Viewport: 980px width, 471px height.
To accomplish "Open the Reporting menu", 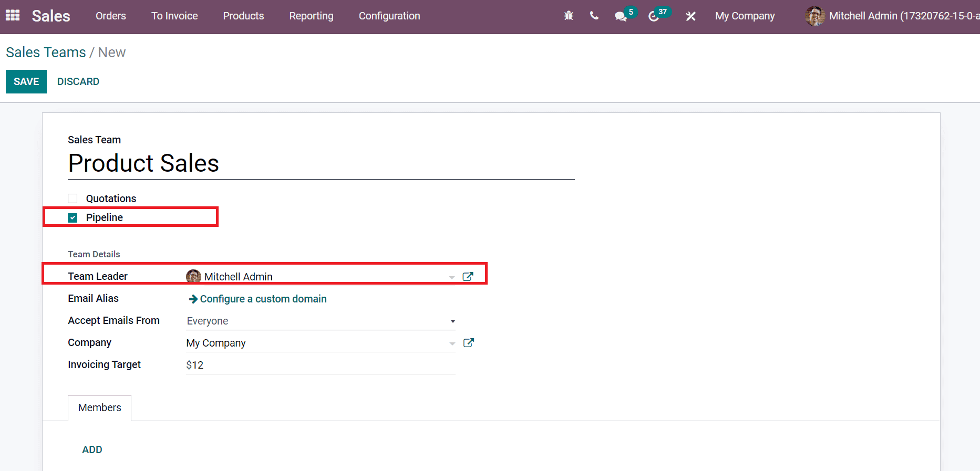I will 311,16.
